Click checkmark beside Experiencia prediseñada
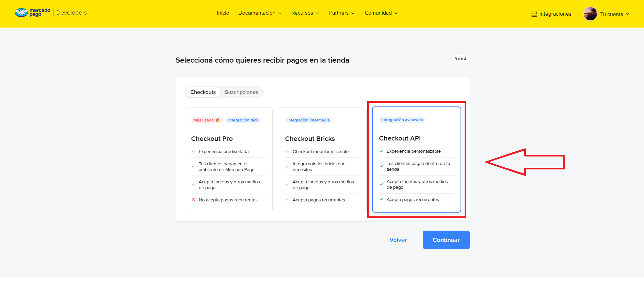644x281 pixels. coord(194,152)
